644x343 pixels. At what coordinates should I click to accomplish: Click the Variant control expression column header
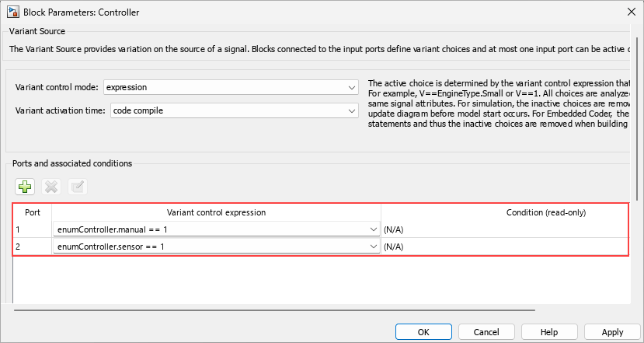(216, 212)
